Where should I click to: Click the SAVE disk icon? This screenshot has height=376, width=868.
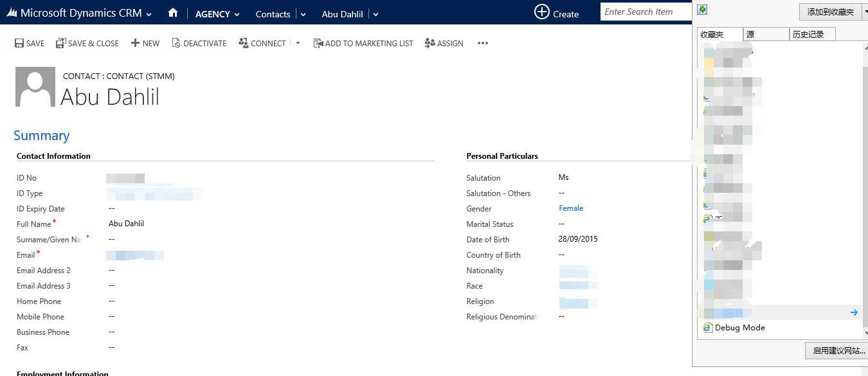click(x=19, y=43)
